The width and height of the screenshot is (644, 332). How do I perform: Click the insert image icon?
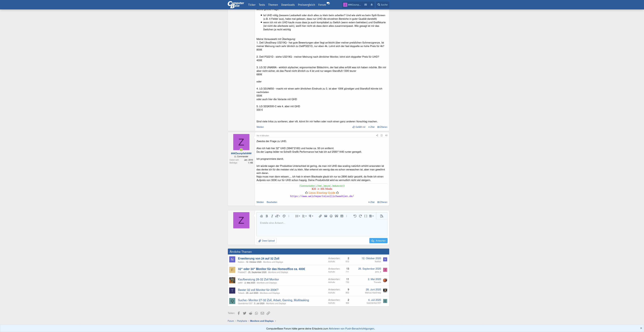tap(326, 216)
